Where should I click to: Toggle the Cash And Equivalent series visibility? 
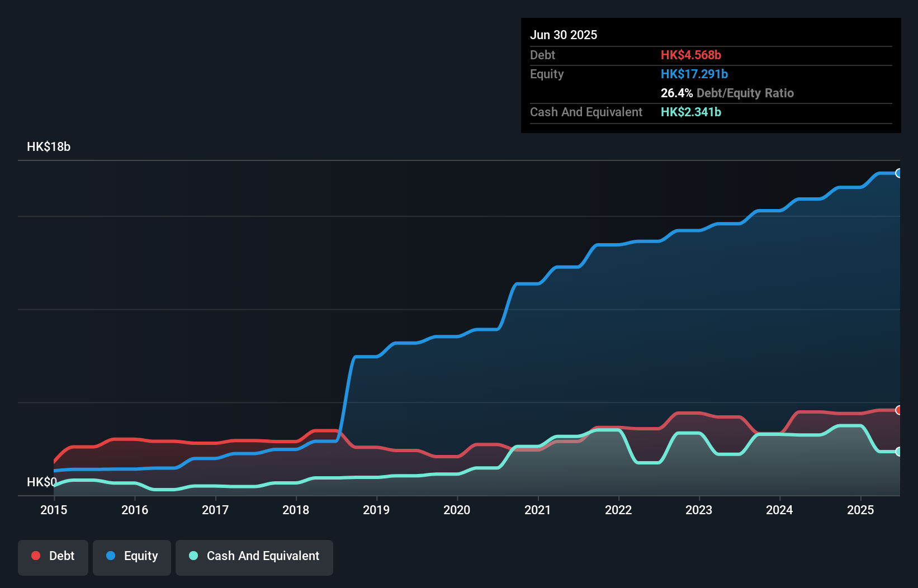[x=254, y=557]
